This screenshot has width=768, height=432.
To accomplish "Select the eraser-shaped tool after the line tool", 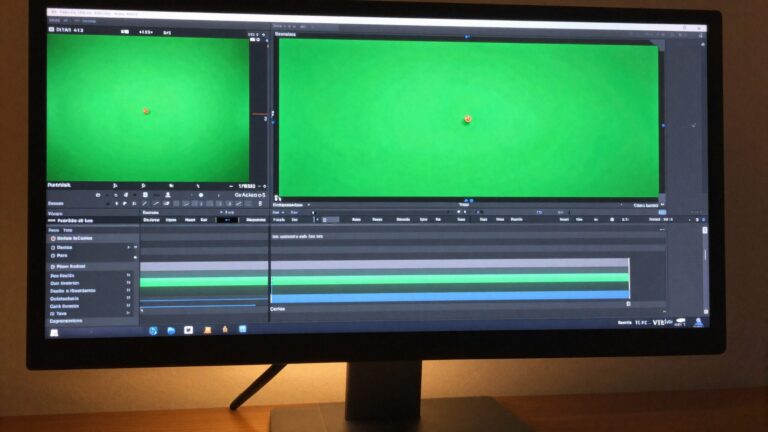I will [x=166, y=203].
